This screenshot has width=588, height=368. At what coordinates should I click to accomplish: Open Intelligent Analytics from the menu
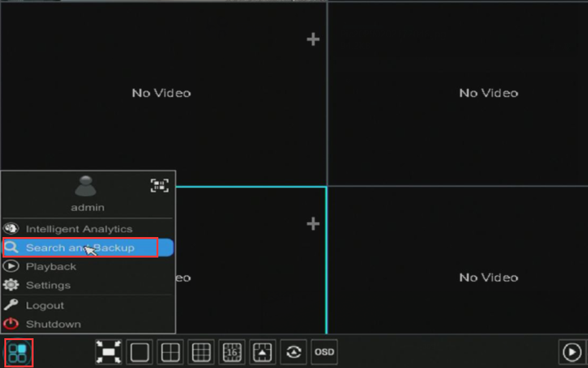pos(79,229)
